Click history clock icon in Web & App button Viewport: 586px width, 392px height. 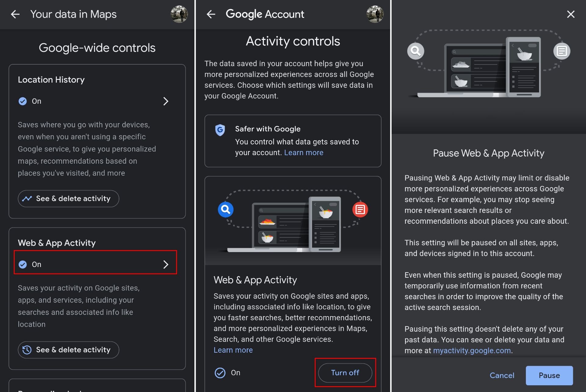[x=27, y=350]
